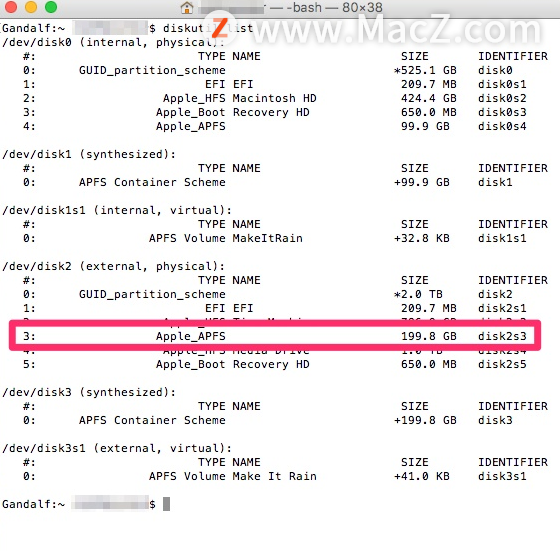This screenshot has width=560, height=551.
Task: Click the "-bash — 80×38" window title
Action: [335, 7]
